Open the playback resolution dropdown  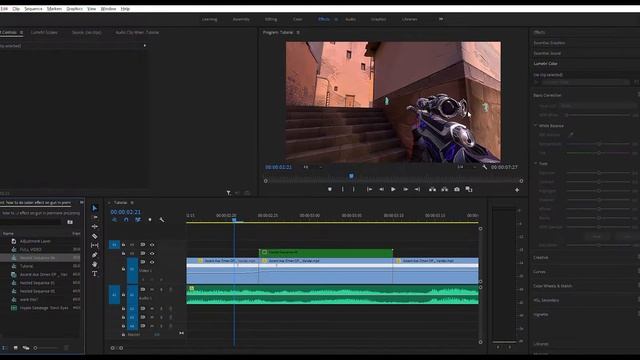click(x=467, y=167)
